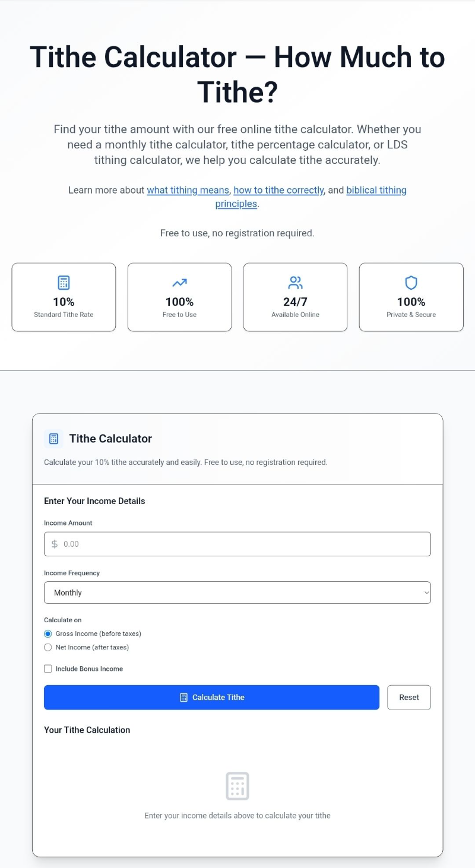
Task: Select Net Income (after taxes) option
Action: (x=48, y=647)
